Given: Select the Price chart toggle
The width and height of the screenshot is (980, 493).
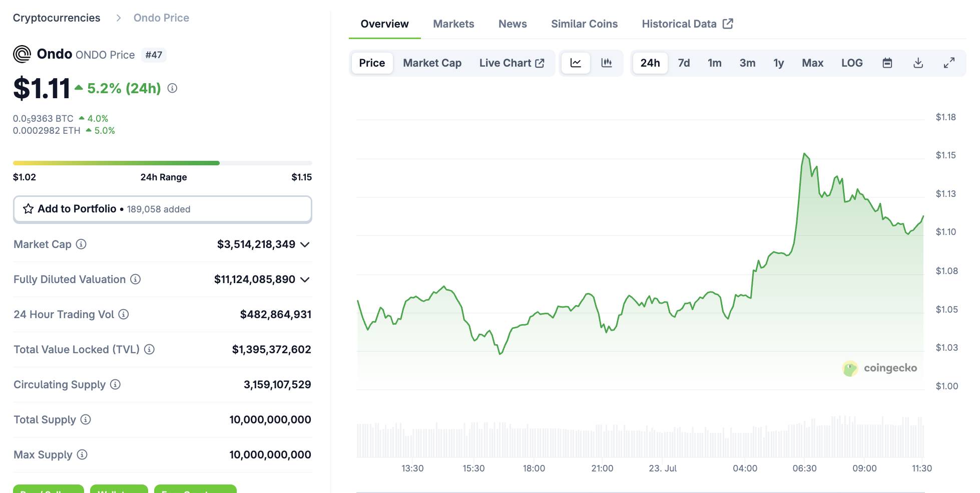Looking at the screenshot, I should 372,63.
